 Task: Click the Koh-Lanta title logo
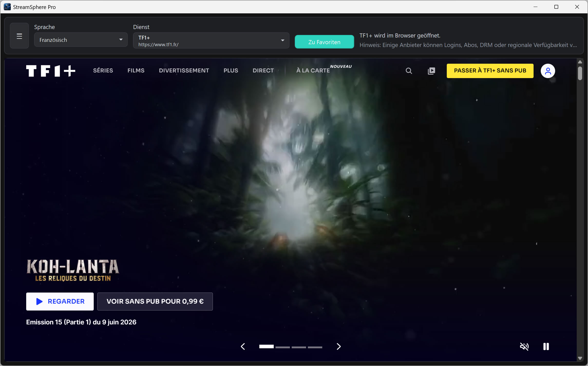73,270
